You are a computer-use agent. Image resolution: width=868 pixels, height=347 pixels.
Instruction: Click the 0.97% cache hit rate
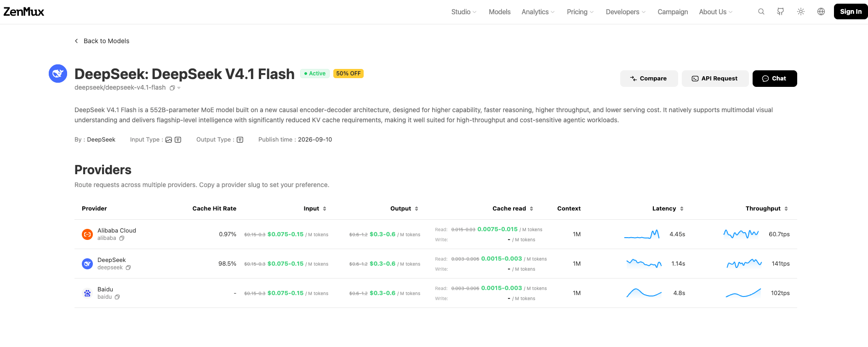point(228,234)
